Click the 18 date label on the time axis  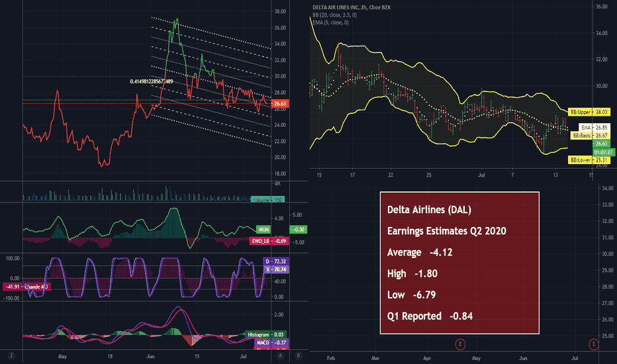(110, 357)
